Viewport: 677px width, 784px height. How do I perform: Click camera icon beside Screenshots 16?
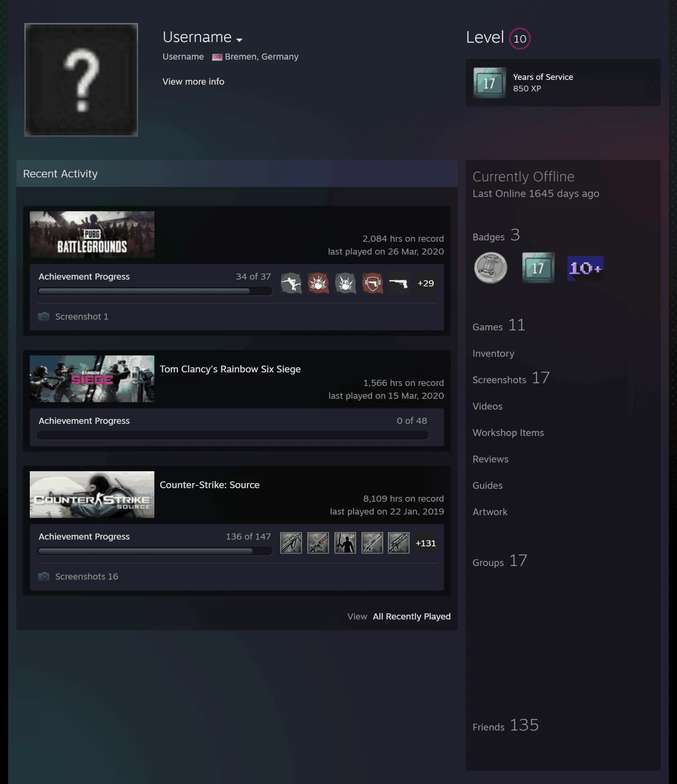coord(44,576)
